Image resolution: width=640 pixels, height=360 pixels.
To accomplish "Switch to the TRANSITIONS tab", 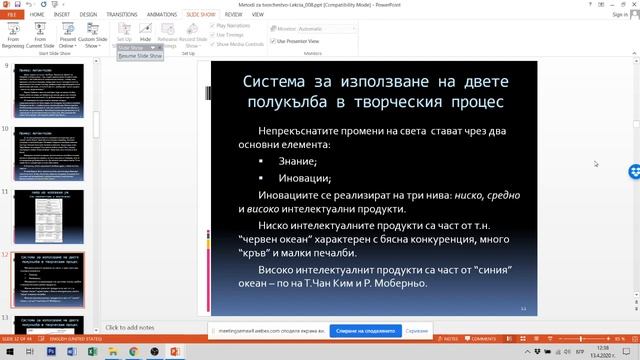I will (122, 15).
